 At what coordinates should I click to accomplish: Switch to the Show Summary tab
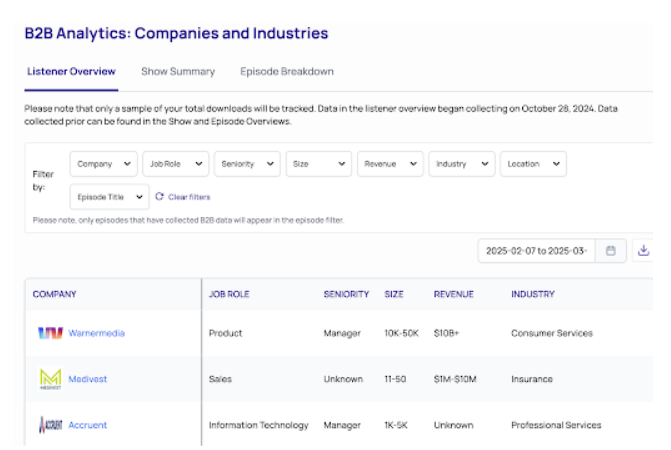point(178,71)
